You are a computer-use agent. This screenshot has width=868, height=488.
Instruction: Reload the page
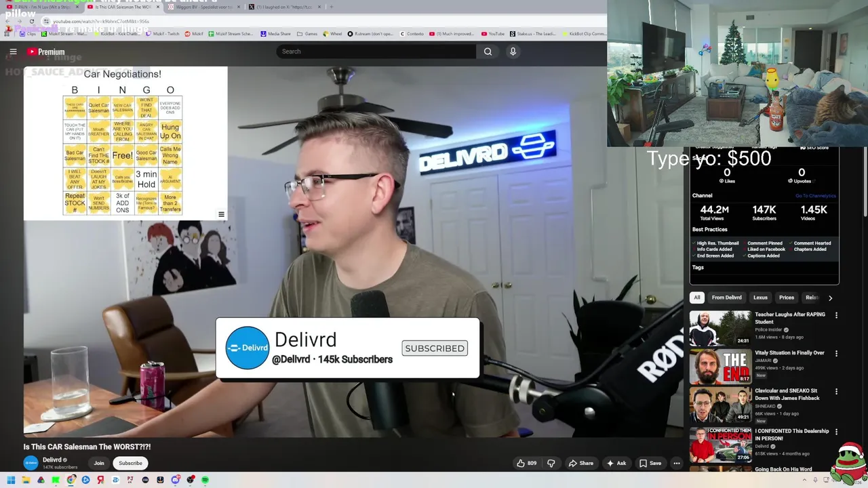(32, 21)
